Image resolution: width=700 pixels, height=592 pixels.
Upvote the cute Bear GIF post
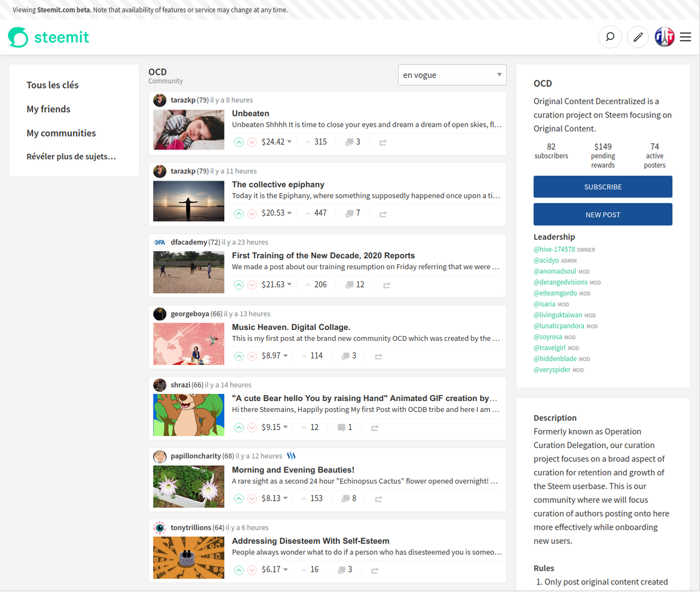(239, 428)
